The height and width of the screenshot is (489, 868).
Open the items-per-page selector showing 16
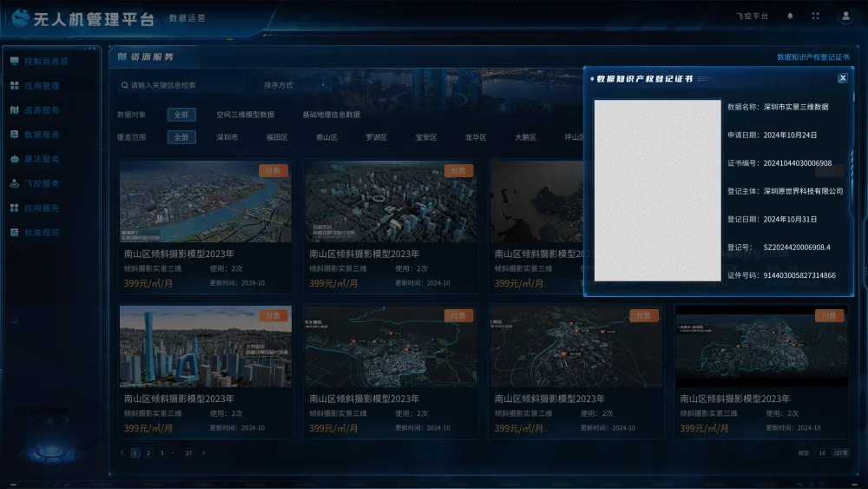point(822,453)
